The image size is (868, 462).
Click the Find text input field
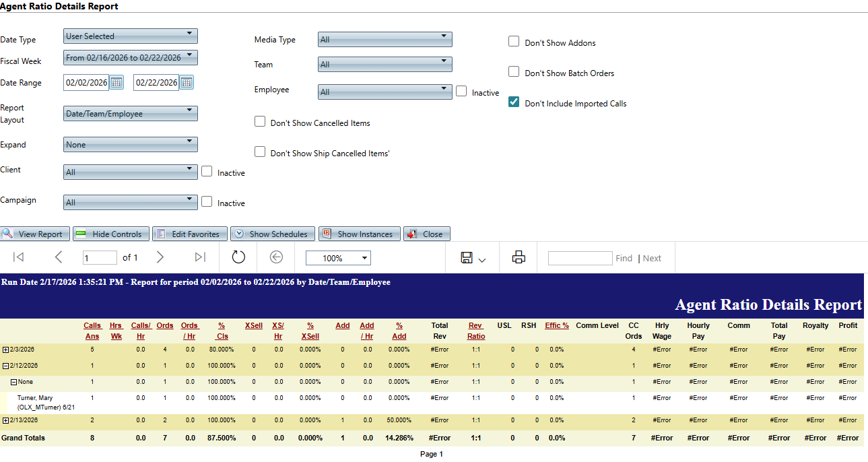coord(579,258)
